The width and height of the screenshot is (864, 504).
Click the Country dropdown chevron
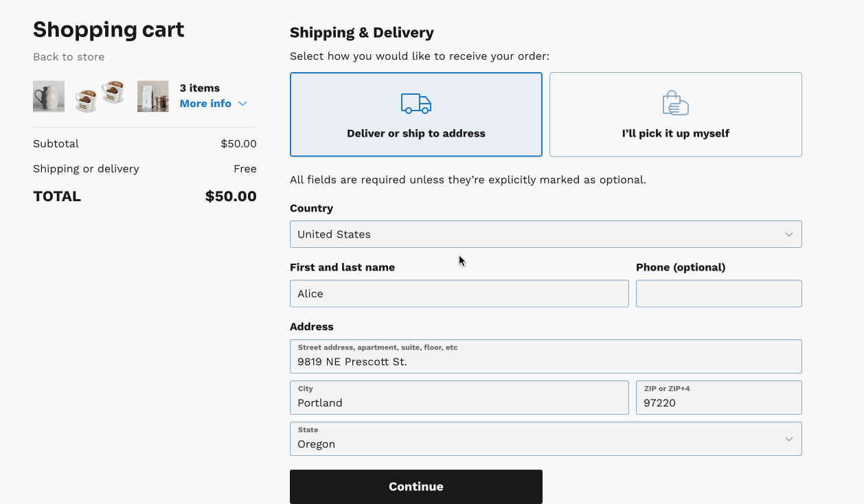tap(788, 233)
